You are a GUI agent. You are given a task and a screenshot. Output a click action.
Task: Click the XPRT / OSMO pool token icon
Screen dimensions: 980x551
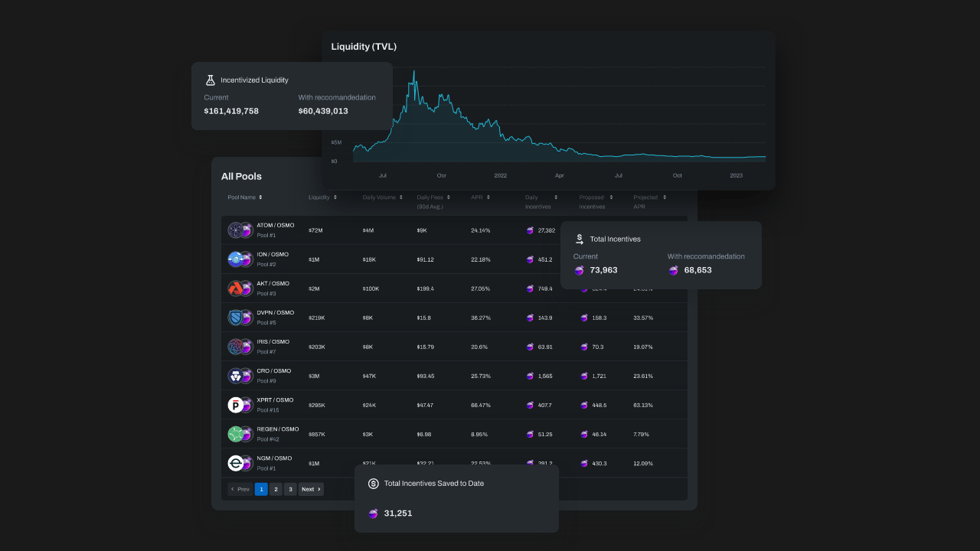click(x=240, y=405)
